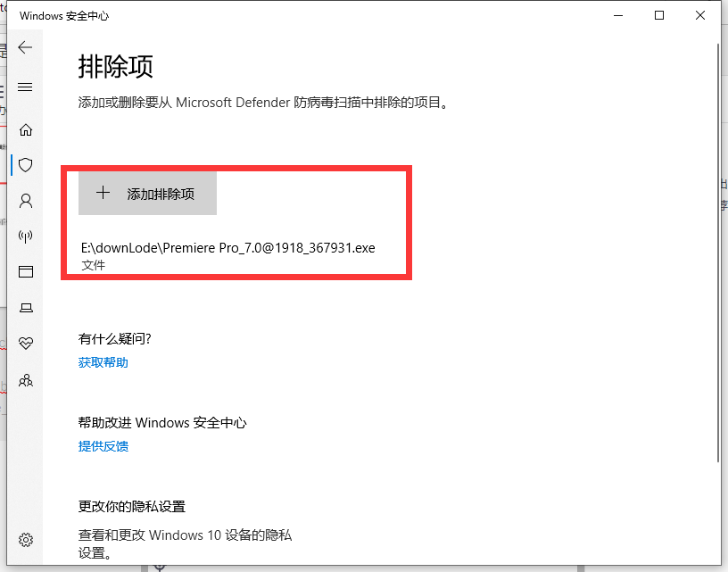Open Device security laptop icon
The height and width of the screenshot is (572, 728).
(x=26, y=307)
